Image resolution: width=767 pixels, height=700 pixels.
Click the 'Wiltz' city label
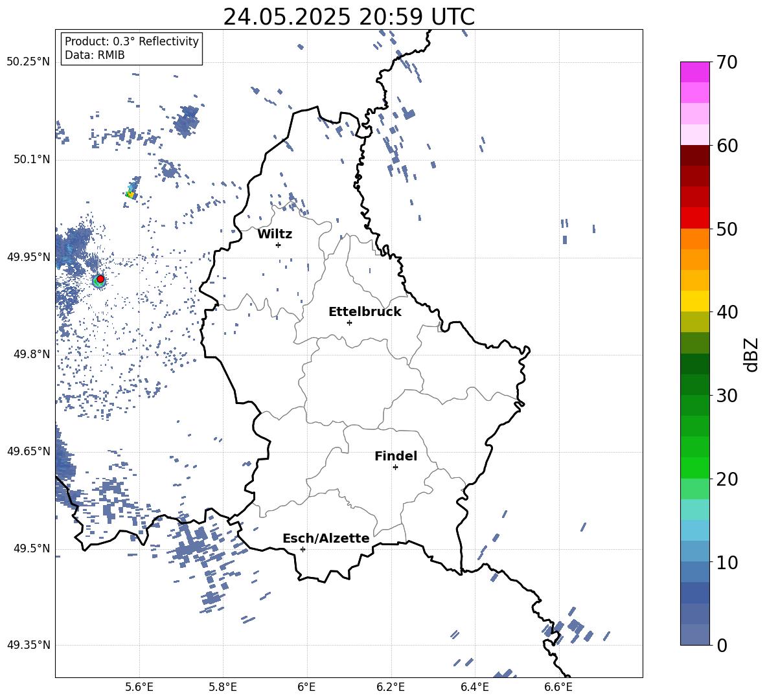click(275, 234)
